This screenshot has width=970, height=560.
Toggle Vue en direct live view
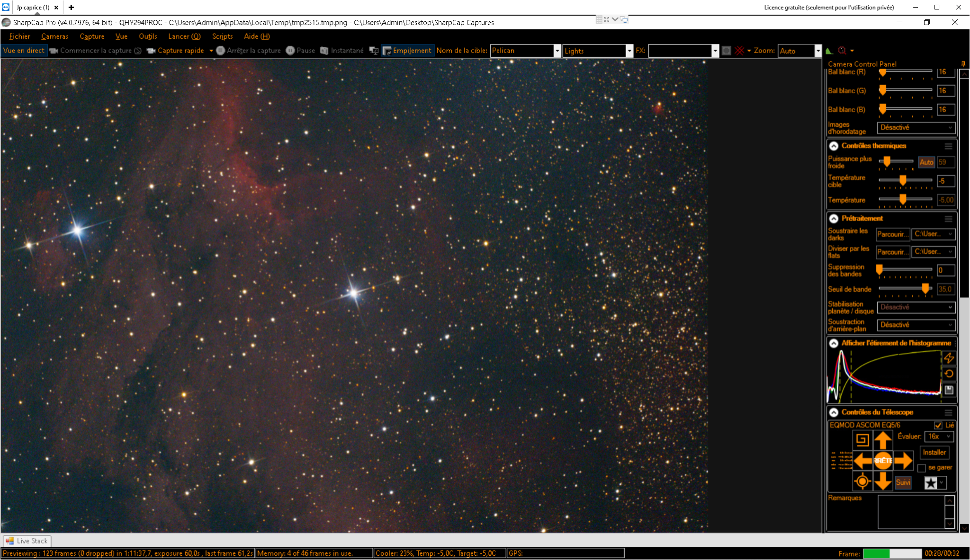24,51
